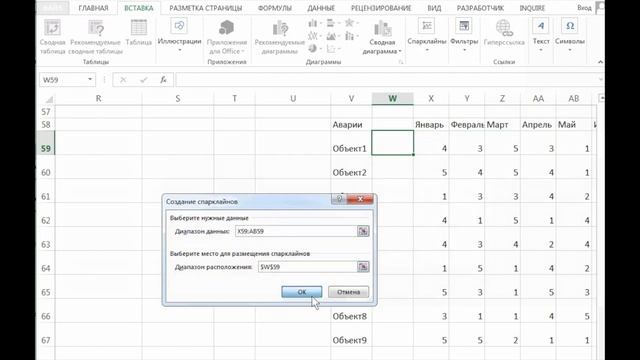This screenshot has width=640, height=360.
Task: Select the Объект9 cell
Action: click(351, 335)
